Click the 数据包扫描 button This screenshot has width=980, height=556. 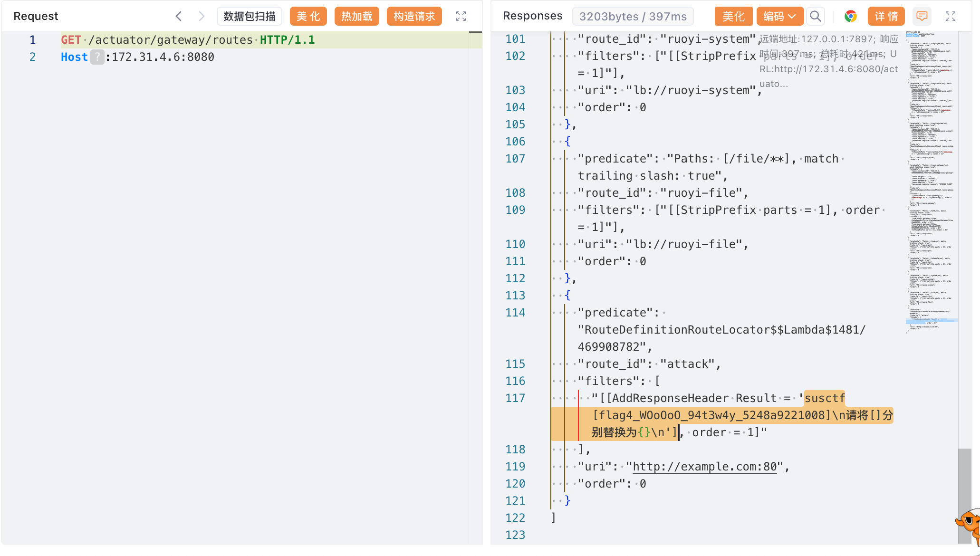[250, 16]
